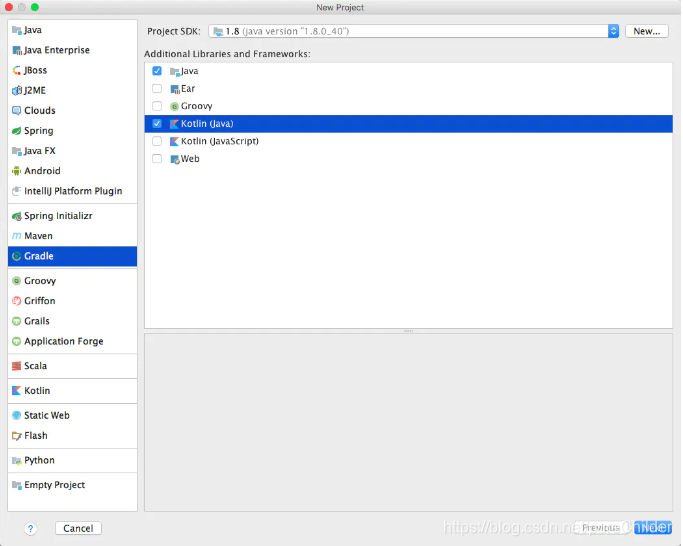Choose the Kotlin icon in the sidebar
Viewport: 683px width, 546px height.
coord(17,390)
